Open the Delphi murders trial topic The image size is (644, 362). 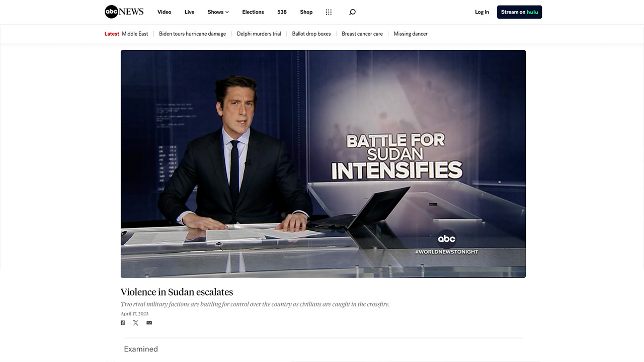pos(259,34)
